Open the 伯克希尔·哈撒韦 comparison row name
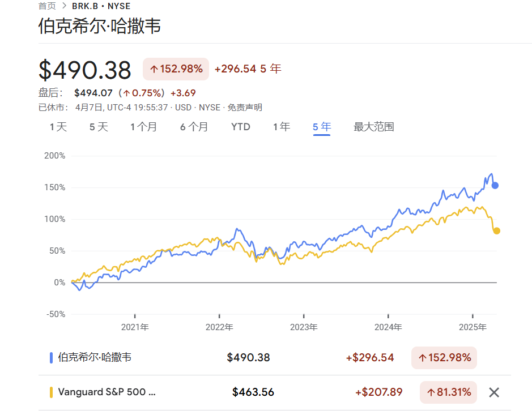Image resolution: width=532 pixels, height=419 pixels. click(x=95, y=357)
